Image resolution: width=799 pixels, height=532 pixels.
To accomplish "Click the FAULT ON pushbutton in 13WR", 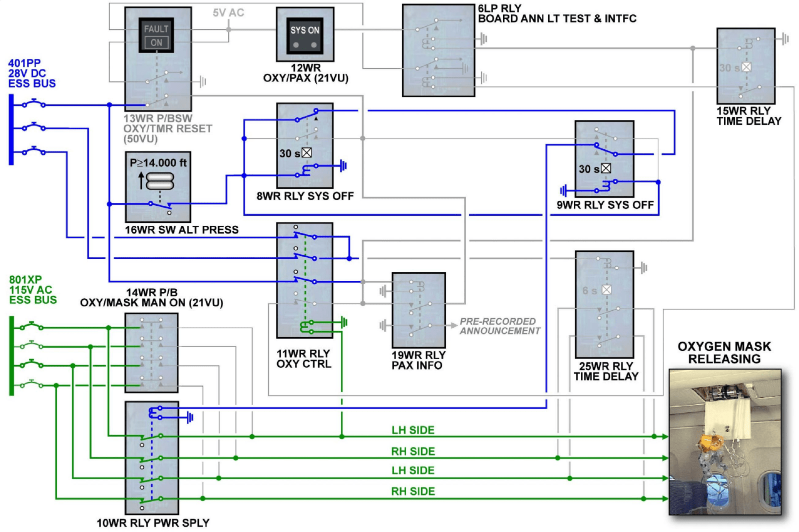I will [x=156, y=35].
